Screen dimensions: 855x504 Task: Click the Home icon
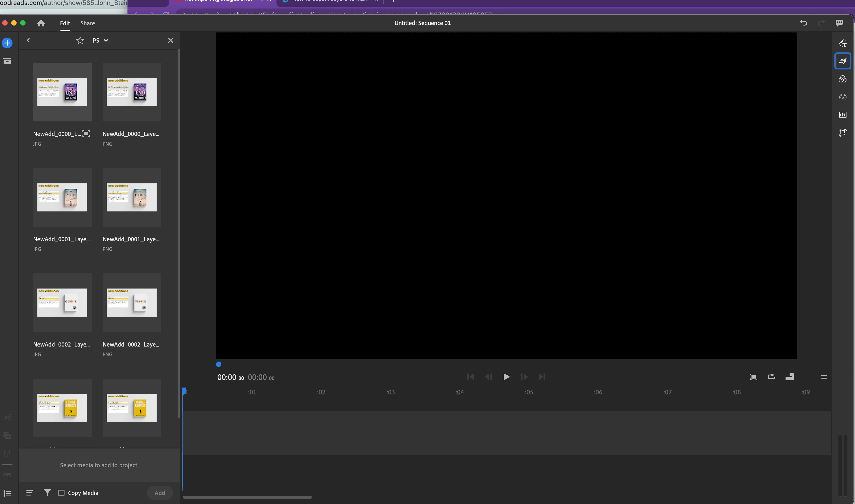pos(41,23)
